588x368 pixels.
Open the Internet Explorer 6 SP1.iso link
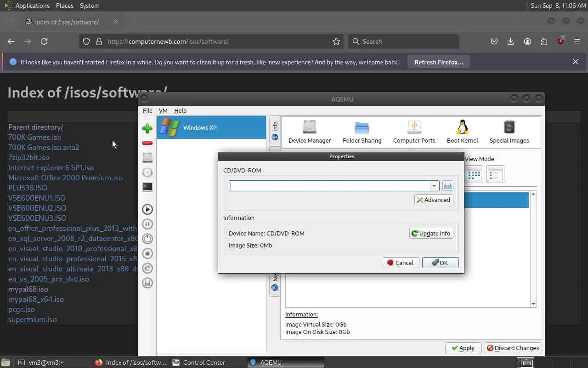tap(51, 167)
